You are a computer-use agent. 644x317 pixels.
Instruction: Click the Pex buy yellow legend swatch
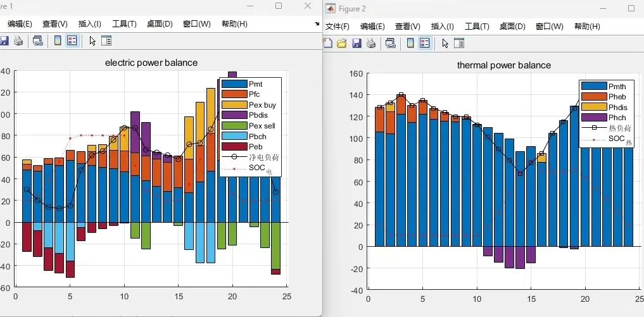(234, 105)
